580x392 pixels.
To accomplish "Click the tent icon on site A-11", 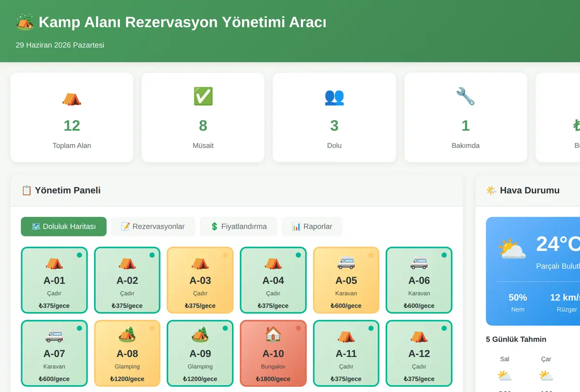I will click(346, 336).
